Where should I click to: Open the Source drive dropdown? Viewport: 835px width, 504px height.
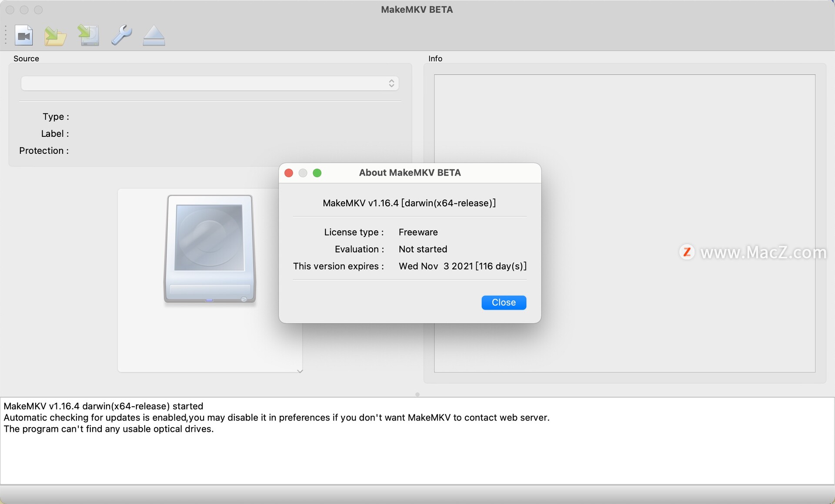[210, 83]
